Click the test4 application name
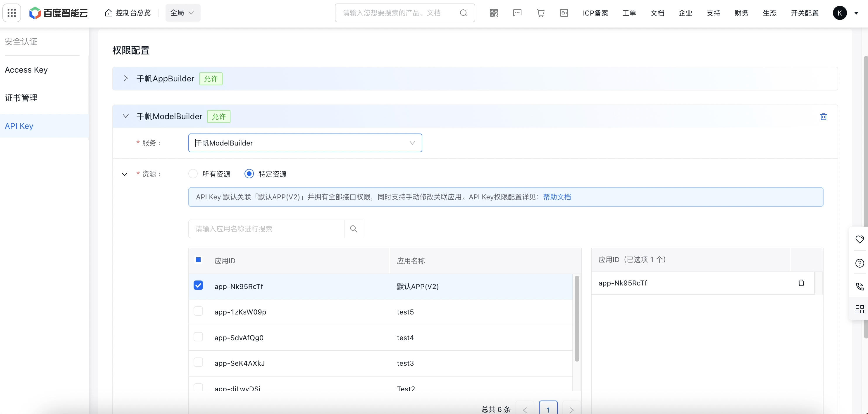The image size is (868, 414). click(x=405, y=338)
